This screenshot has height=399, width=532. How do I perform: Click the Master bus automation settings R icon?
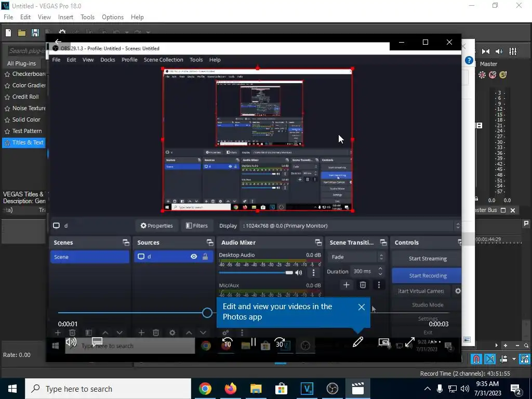[x=482, y=75]
